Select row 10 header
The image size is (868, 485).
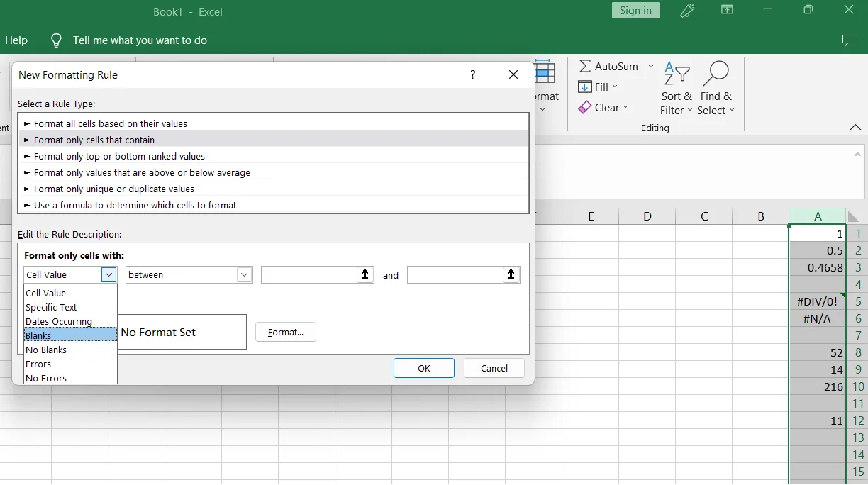click(858, 386)
